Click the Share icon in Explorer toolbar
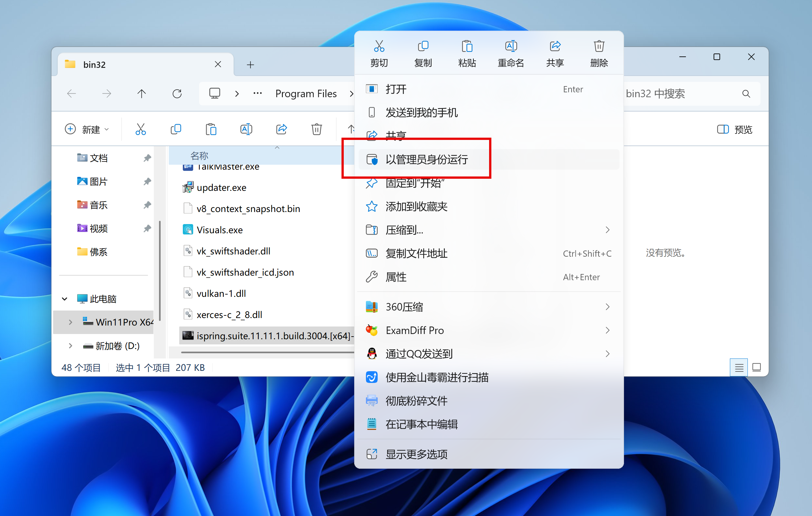Screen dimensions: 812x516 pyautogui.click(x=281, y=129)
